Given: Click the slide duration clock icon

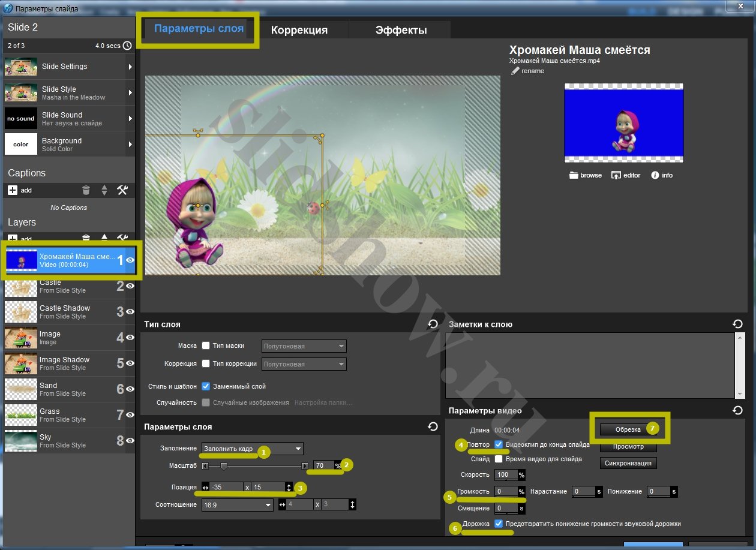Looking at the screenshot, I should [x=127, y=46].
